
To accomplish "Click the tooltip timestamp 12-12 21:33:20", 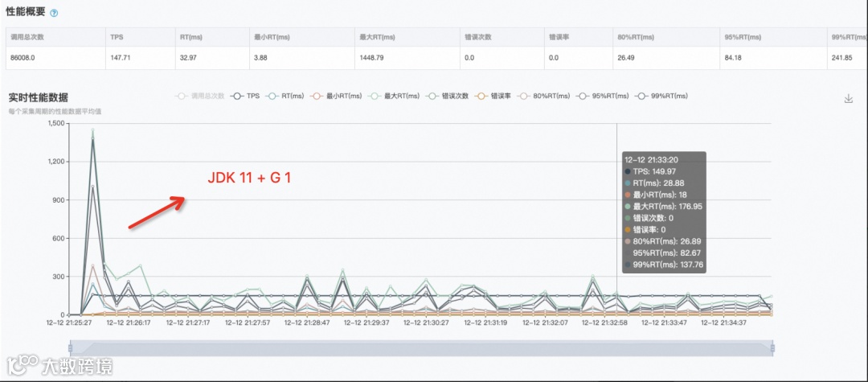I will (x=650, y=159).
